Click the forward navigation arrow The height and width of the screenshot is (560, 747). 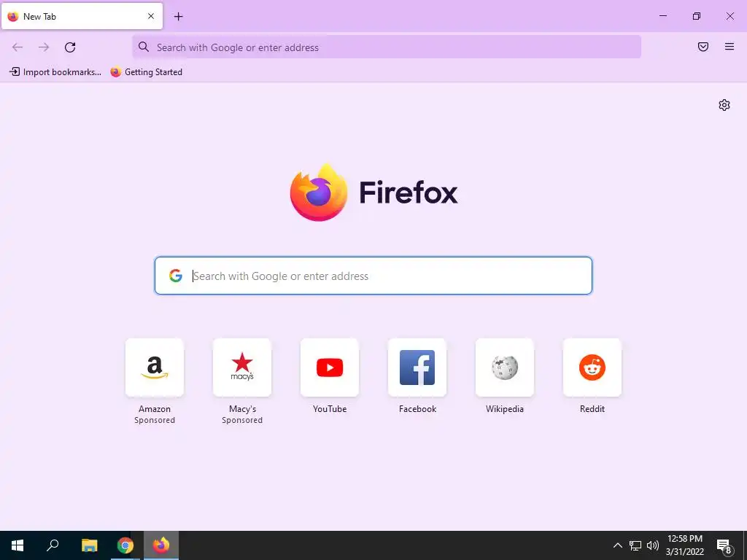pos(44,47)
